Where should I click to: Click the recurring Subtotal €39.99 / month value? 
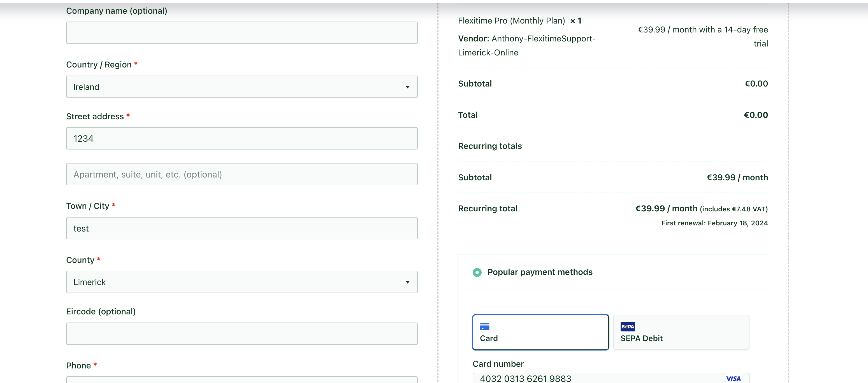(x=737, y=178)
